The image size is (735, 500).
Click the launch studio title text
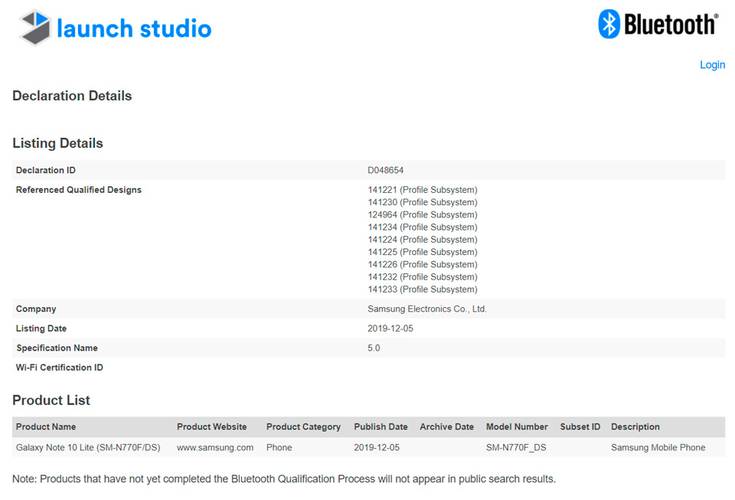pos(134,29)
